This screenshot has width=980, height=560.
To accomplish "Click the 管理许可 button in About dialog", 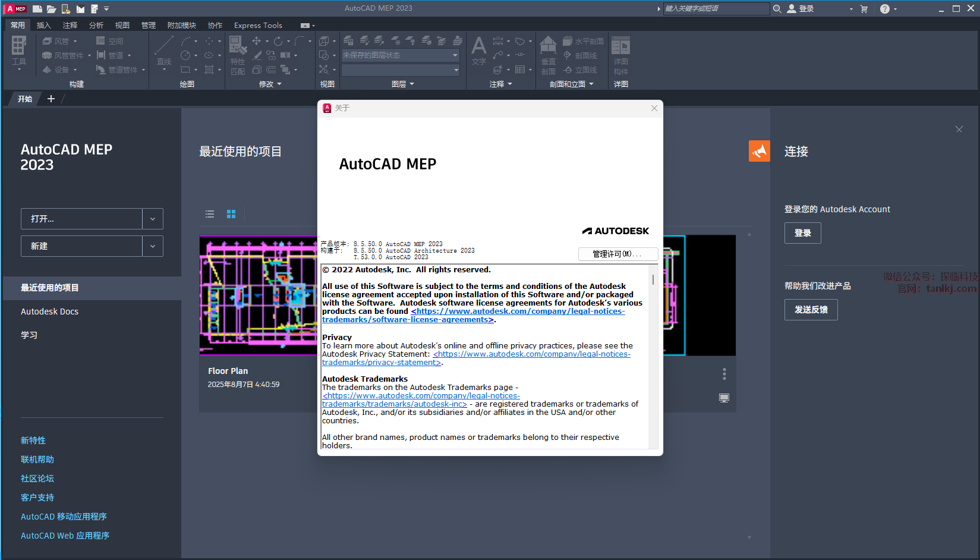I will point(617,254).
